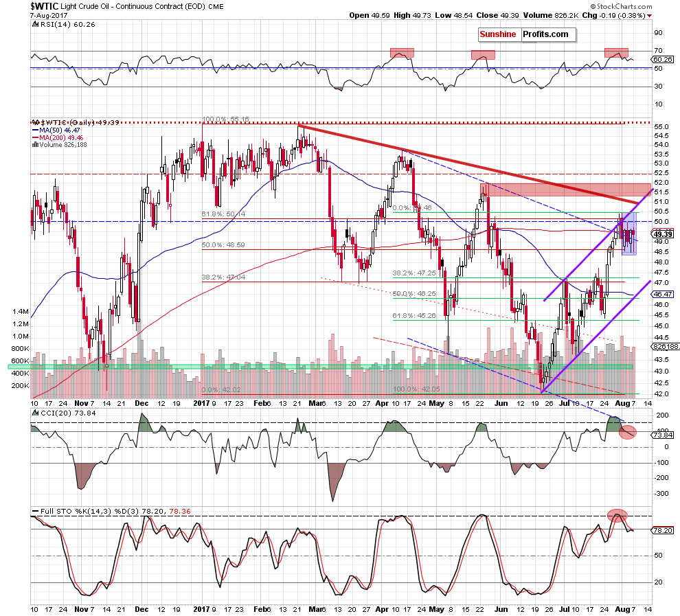Click the 46.47 moving average value tag
680x616 pixels.
pos(662,294)
